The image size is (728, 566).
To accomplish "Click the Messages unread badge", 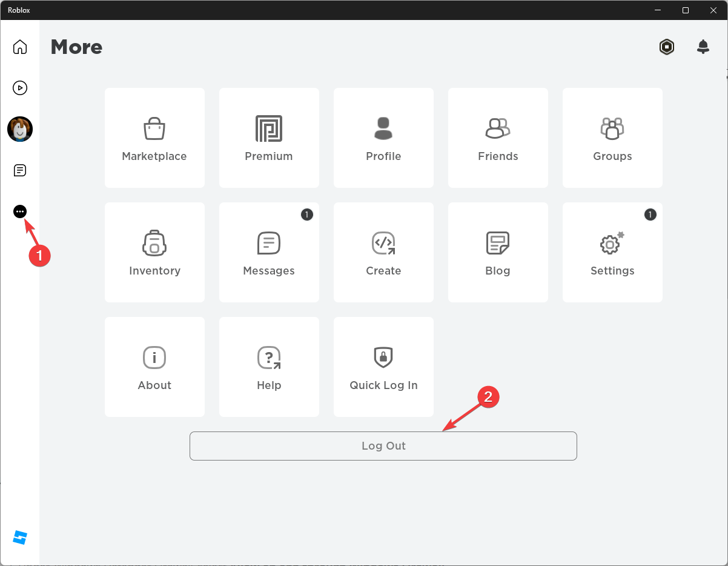I will [x=307, y=215].
